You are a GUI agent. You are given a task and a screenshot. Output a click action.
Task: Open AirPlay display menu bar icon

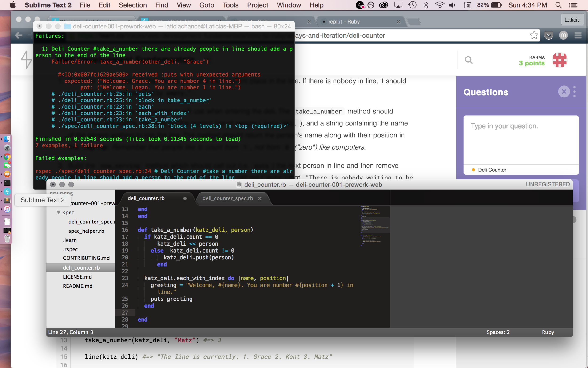click(x=398, y=5)
